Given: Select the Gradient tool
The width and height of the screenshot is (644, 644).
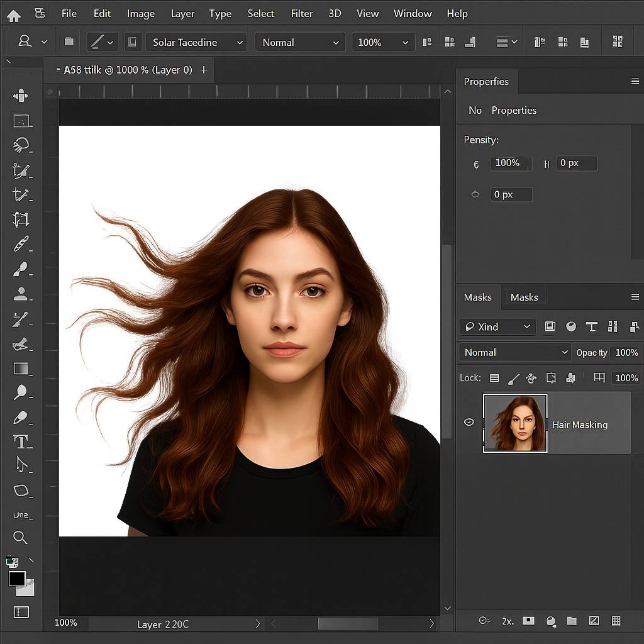Looking at the screenshot, I should point(21,369).
